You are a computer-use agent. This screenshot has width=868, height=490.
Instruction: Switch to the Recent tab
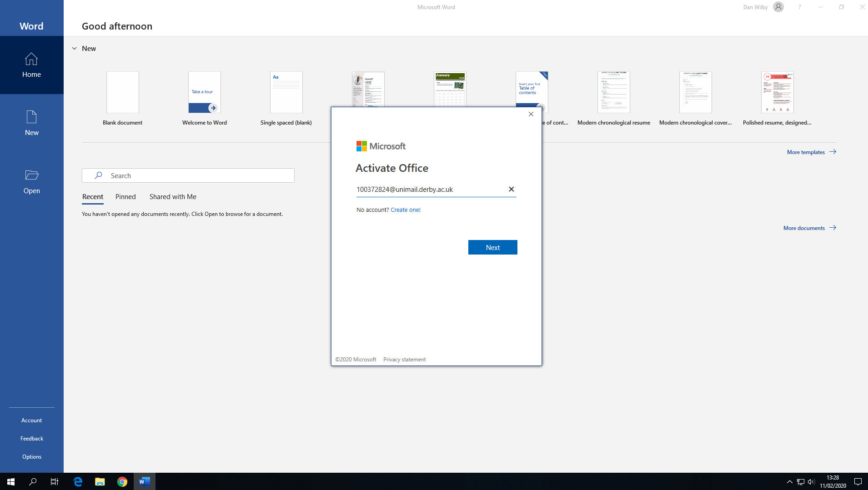pos(93,197)
